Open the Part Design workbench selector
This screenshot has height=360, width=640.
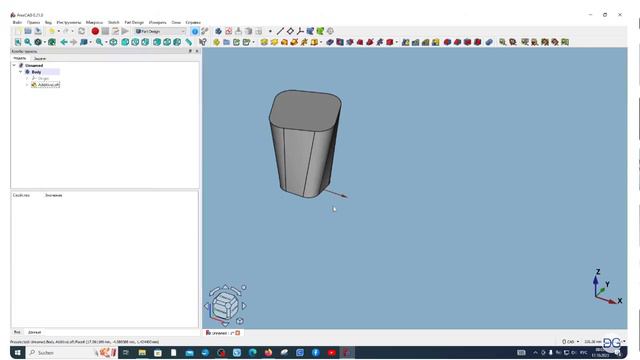point(160,31)
